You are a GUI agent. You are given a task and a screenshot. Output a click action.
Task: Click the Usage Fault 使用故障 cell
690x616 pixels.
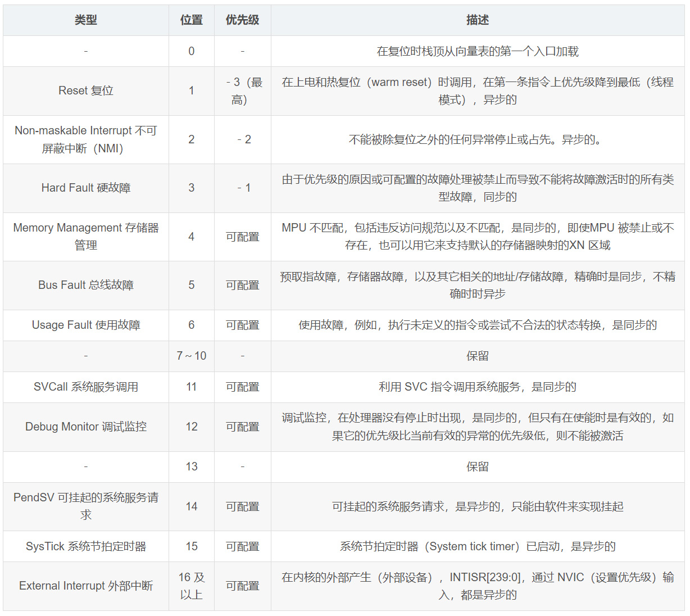click(86, 325)
